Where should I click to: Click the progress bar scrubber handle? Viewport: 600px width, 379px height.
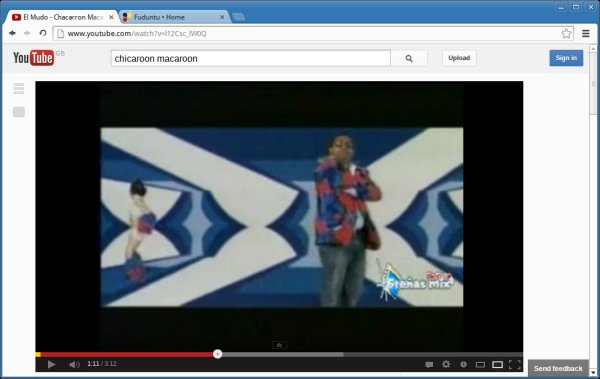(x=217, y=354)
